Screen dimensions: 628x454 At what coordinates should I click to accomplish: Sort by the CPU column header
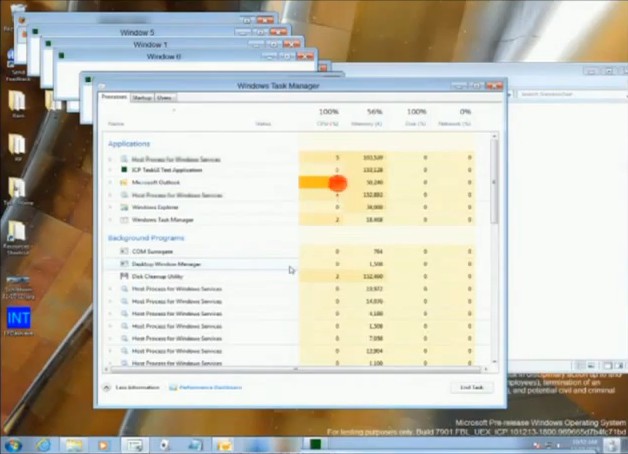[328, 124]
